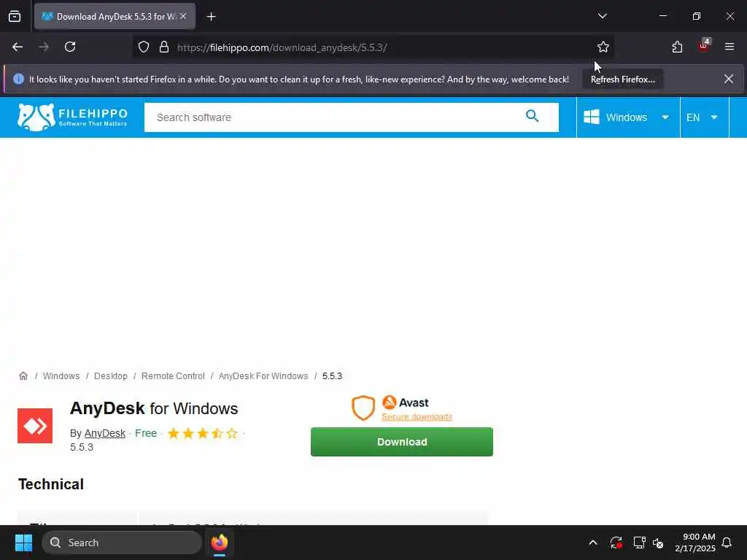
Task: Go back to previous page
Action: tap(18, 47)
